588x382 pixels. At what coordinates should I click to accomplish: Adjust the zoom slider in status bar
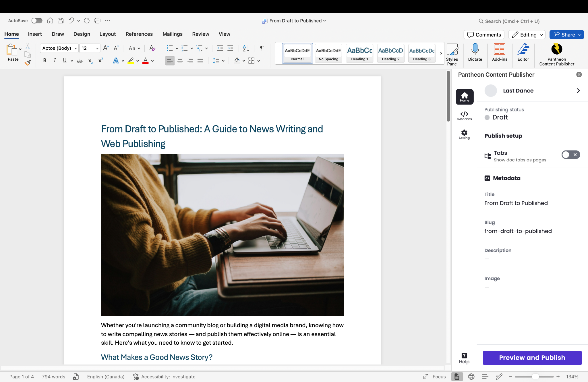pos(535,377)
